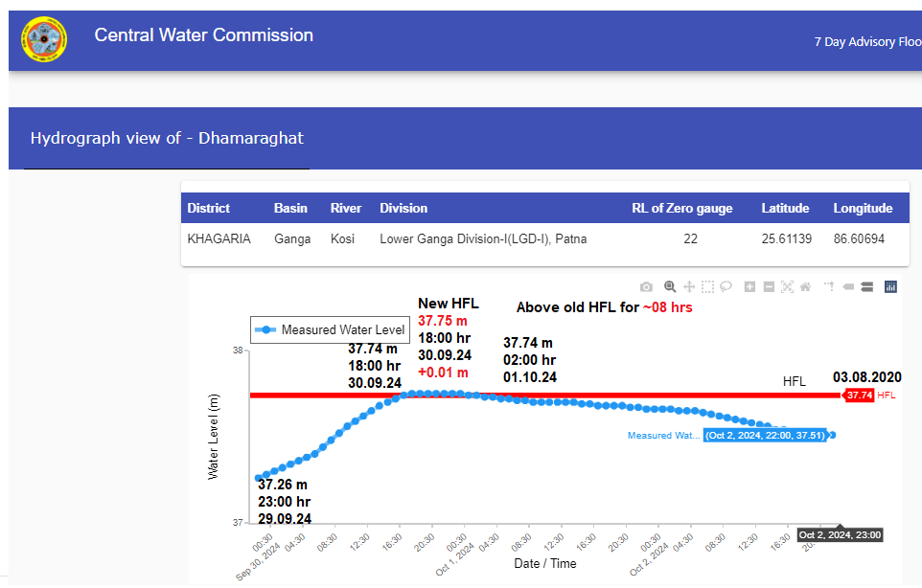Image resolution: width=922 pixels, height=588 pixels.
Task: Select the Pan tool in chart toolbar
Action: click(x=689, y=286)
